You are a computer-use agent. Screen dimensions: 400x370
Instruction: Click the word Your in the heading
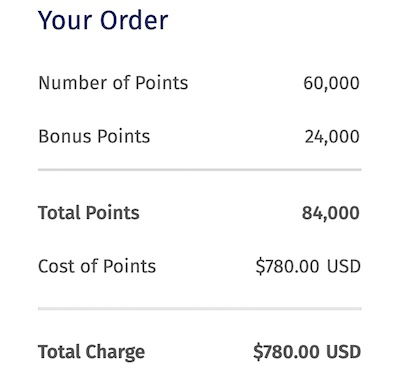(66, 20)
